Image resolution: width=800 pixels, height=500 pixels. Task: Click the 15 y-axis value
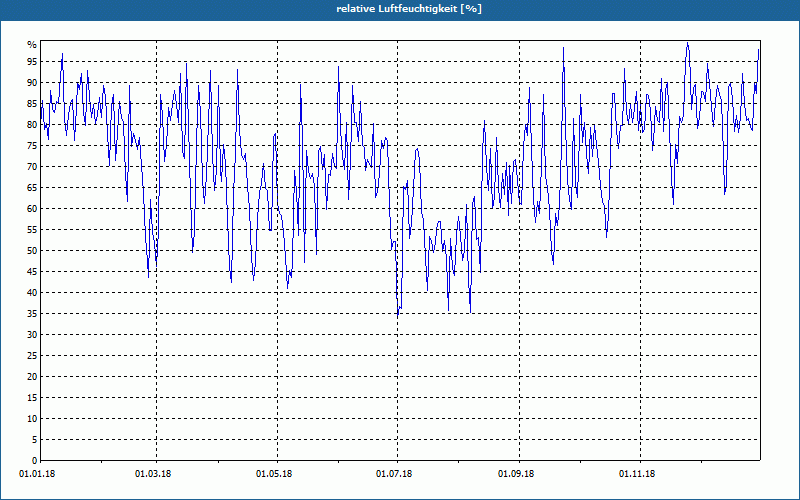pyautogui.click(x=32, y=398)
